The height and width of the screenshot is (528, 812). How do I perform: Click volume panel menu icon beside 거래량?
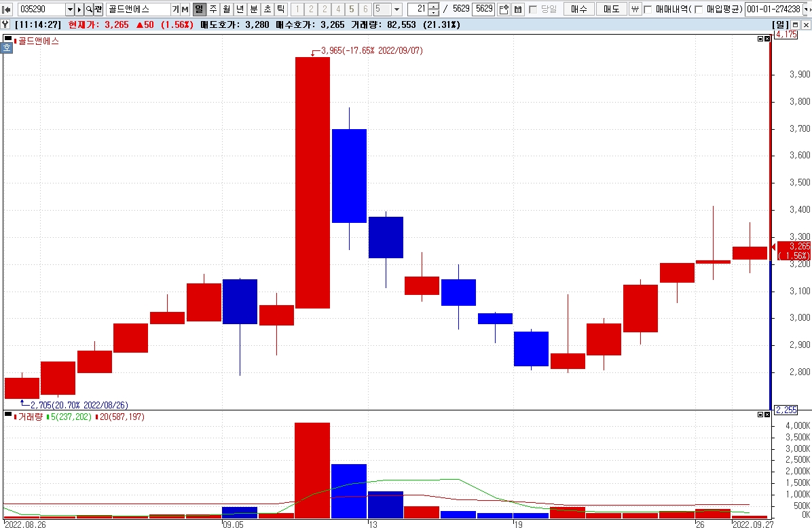7,415
